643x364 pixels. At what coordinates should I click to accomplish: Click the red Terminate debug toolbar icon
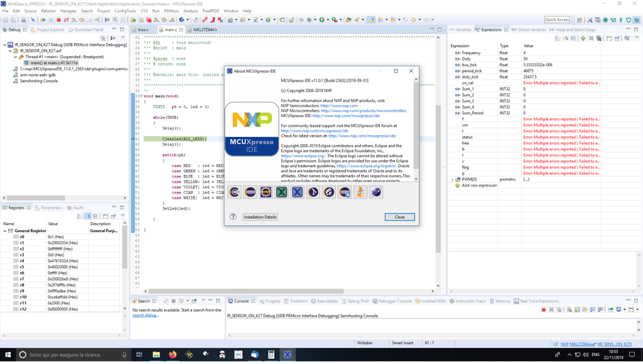(x=59, y=20)
